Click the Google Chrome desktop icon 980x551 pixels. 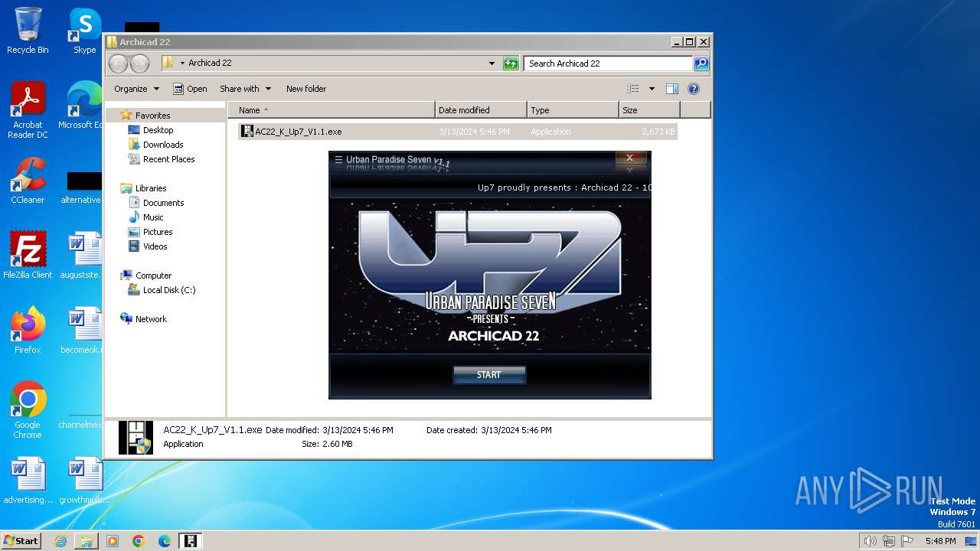tap(28, 410)
